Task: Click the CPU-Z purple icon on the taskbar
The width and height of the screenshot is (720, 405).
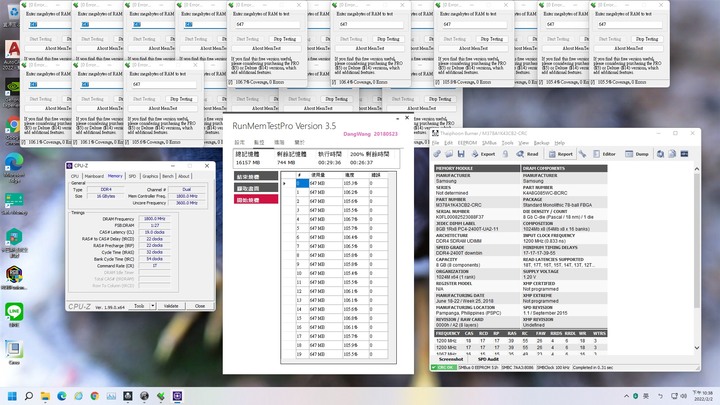Action: [x=177, y=396]
